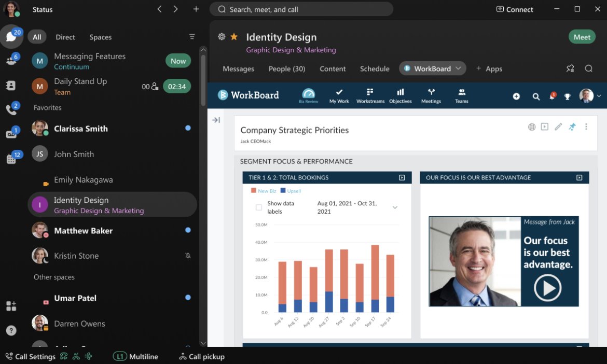607x364 pixels.
Task: Open Calling icon with badge 2
Action: pyautogui.click(x=11, y=110)
